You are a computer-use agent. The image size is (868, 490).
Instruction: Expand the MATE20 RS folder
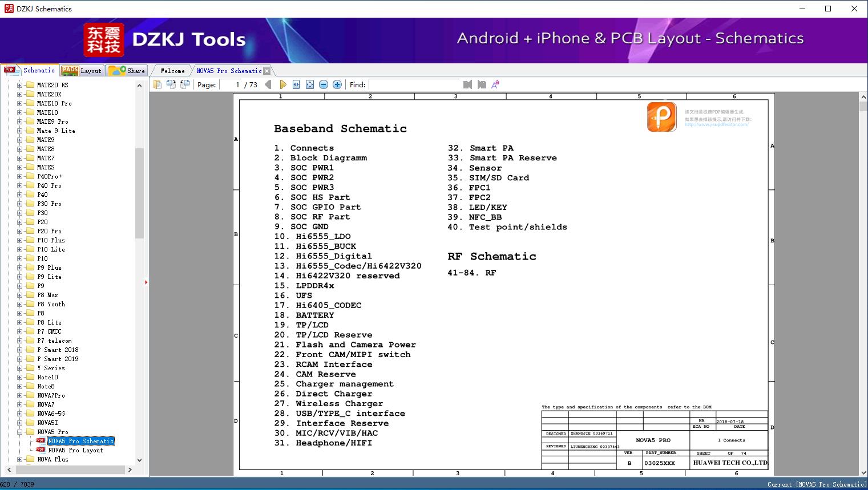coord(20,85)
